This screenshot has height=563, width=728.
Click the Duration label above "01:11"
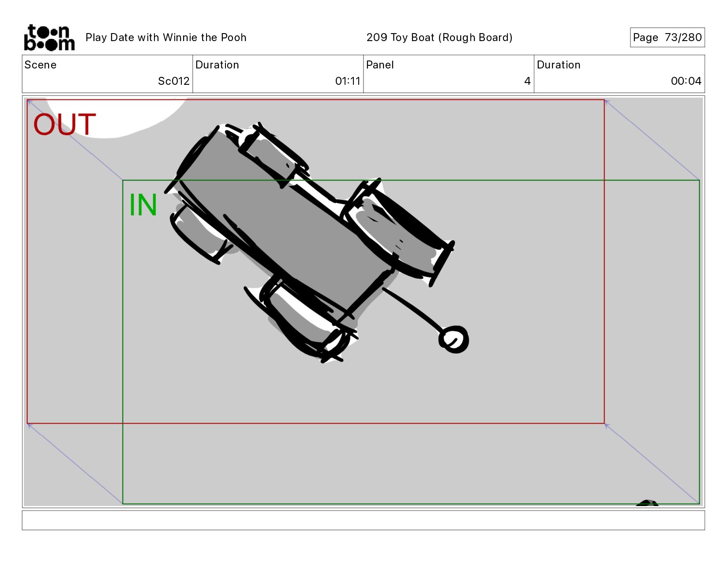click(x=217, y=65)
